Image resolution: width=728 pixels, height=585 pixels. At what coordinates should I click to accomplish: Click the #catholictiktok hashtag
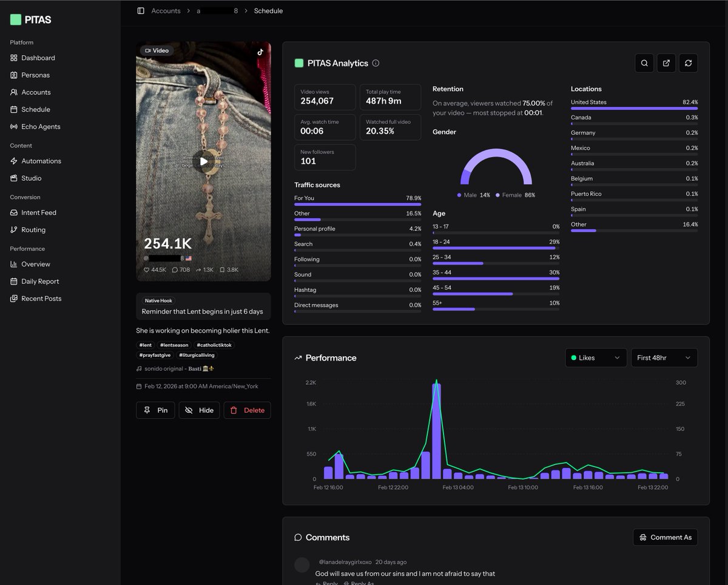(x=214, y=345)
